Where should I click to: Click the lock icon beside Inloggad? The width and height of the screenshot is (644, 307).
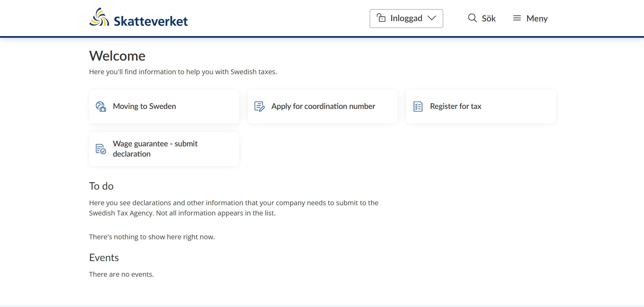381,18
